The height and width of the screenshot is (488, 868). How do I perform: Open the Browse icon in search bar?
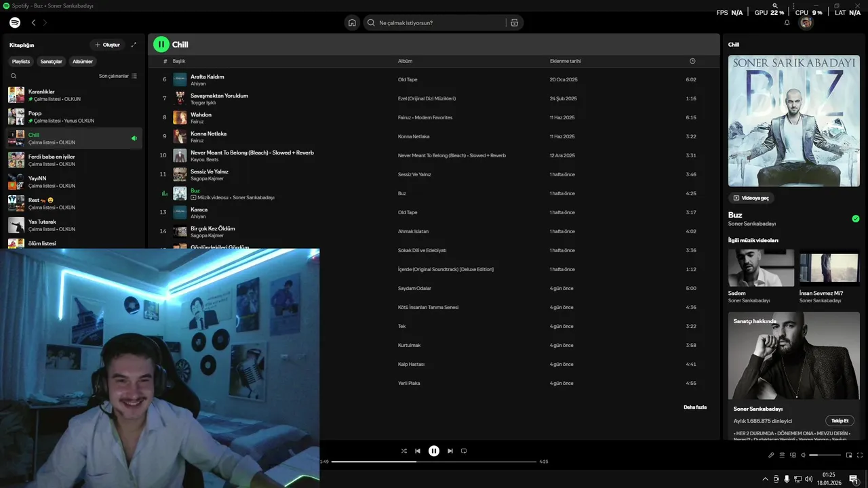(x=515, y=22)
